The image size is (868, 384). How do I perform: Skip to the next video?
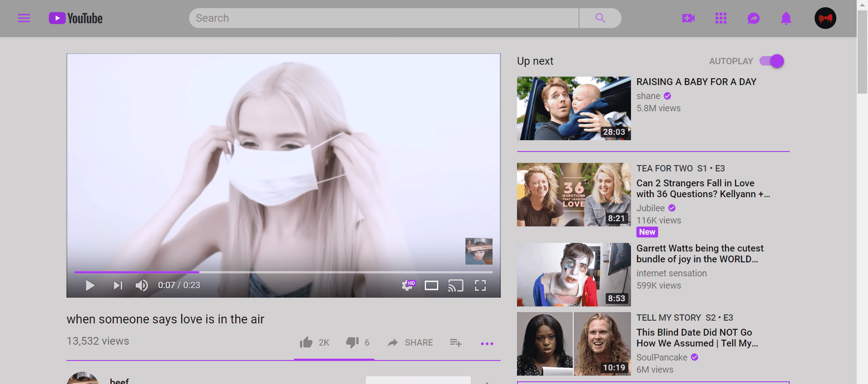(118, 285)
